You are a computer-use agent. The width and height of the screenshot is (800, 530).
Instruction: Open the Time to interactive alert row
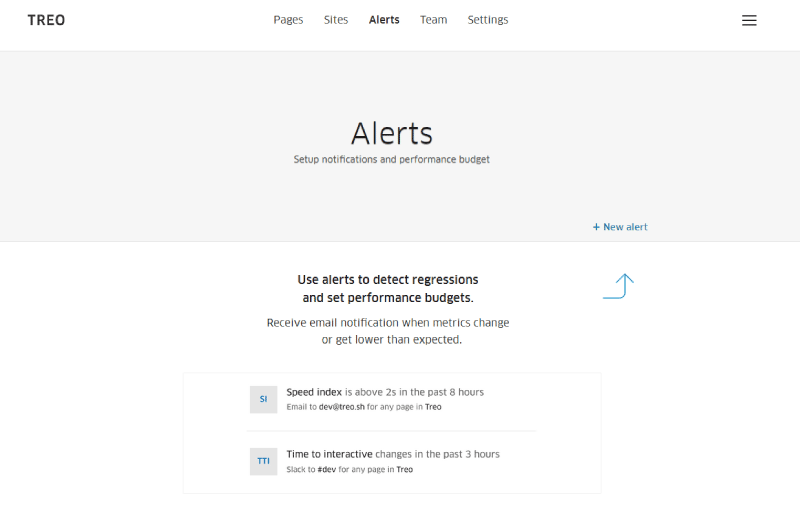click(x=391, y=461)
